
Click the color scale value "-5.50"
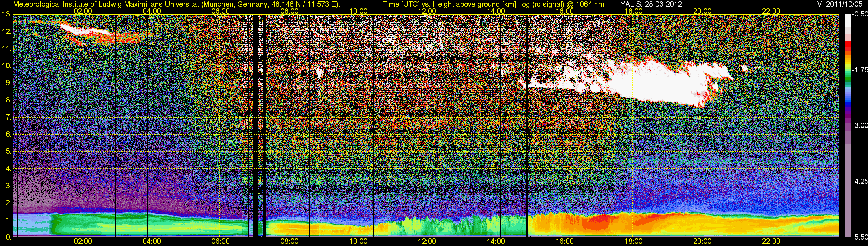(x=860, y=237)
